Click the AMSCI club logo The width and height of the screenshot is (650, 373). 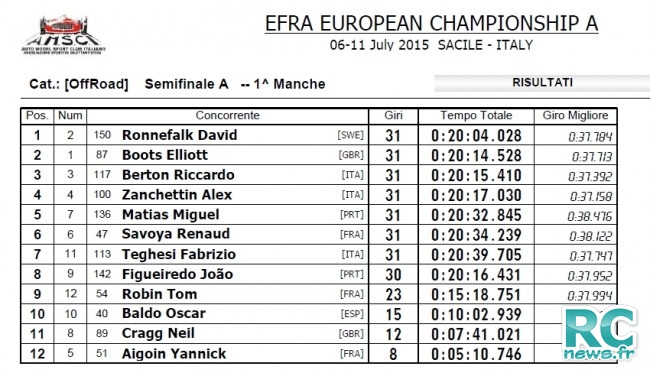point(63,35)
